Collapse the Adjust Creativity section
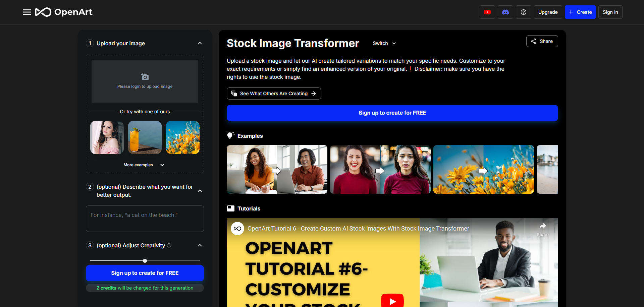The width and height of the screenshot is (644, 307). tap(200, 245)
